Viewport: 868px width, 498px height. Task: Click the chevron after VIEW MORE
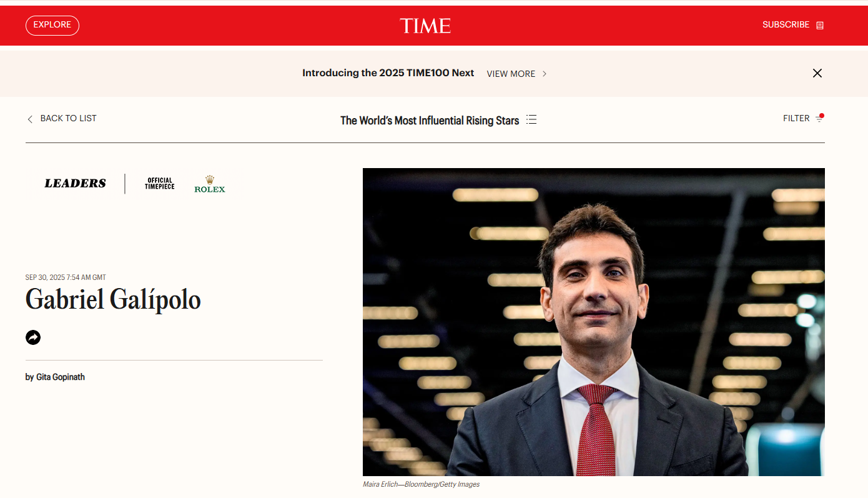[x=545, y=74]
